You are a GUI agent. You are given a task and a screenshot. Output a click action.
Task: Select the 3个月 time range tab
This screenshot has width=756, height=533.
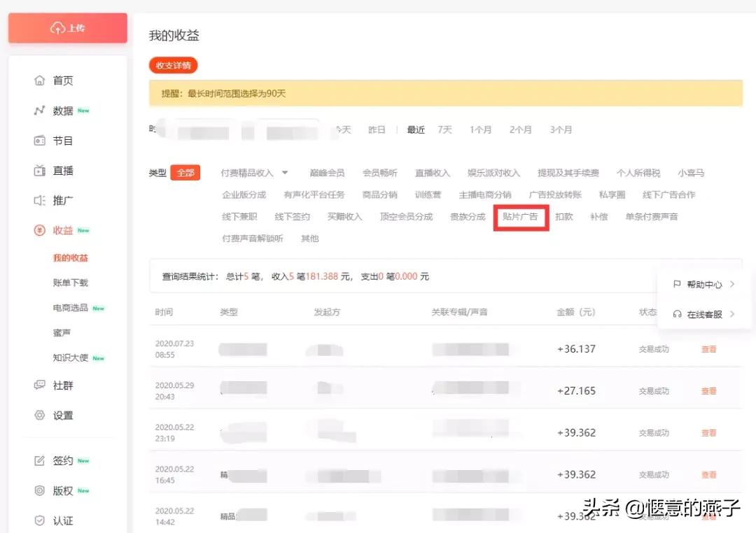coord(560,129)
